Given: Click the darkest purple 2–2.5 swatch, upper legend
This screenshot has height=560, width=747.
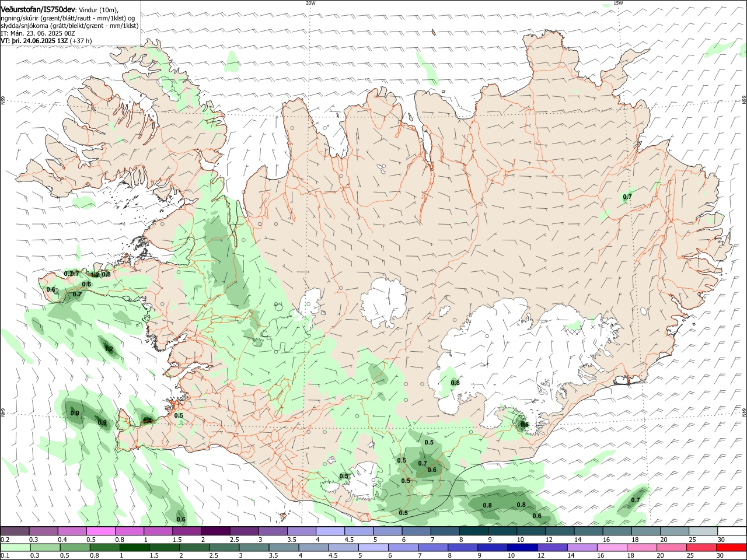Looking at the screenshot, I should point(215,531).
